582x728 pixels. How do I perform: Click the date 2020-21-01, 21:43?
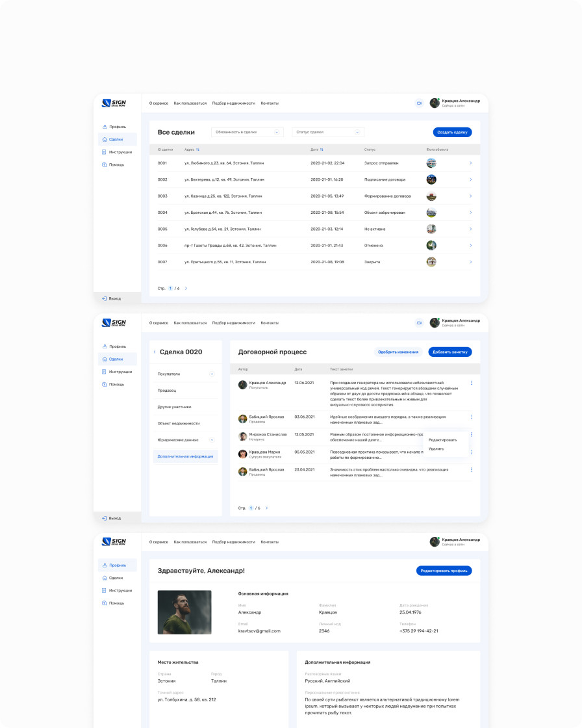327,246
